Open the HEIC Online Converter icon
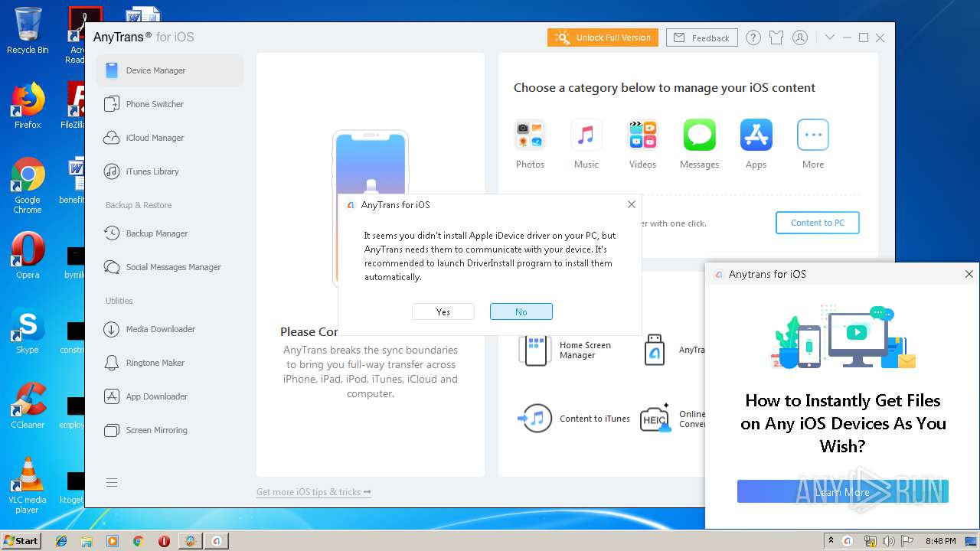980x551 pixels. 655,419
